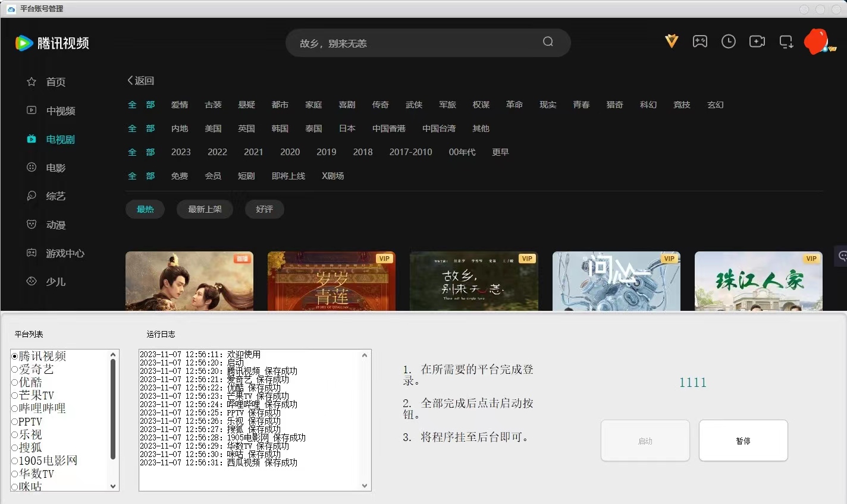Image resolution: width=847 pixels, height=504 pixels.
Task: Select 1905电影网 platform radio button
Action: pyautogui.click(x=15, y=461)
